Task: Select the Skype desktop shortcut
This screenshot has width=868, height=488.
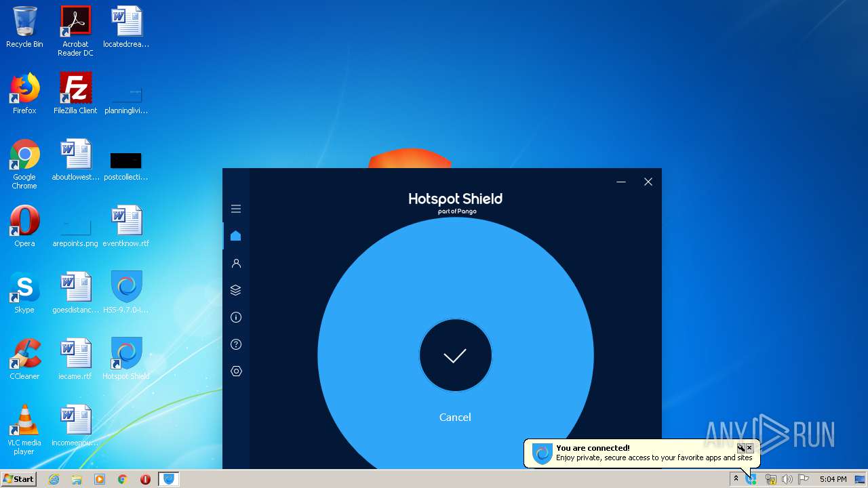Action: 24,293
